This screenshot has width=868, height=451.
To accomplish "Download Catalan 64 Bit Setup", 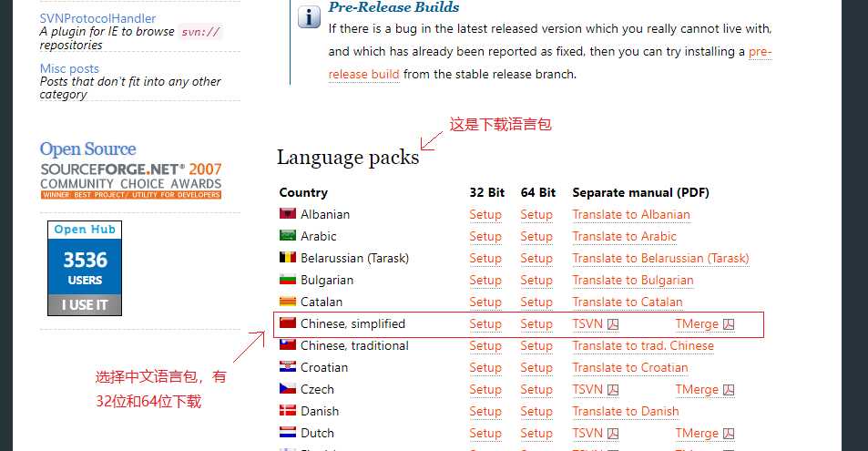I will (536, 302).
